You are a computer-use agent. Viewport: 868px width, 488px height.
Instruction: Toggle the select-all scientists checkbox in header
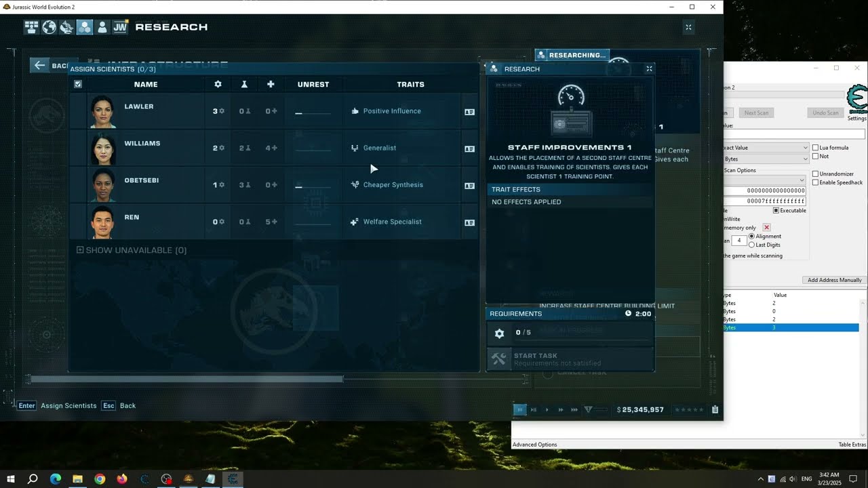click(x=78, y=84)
